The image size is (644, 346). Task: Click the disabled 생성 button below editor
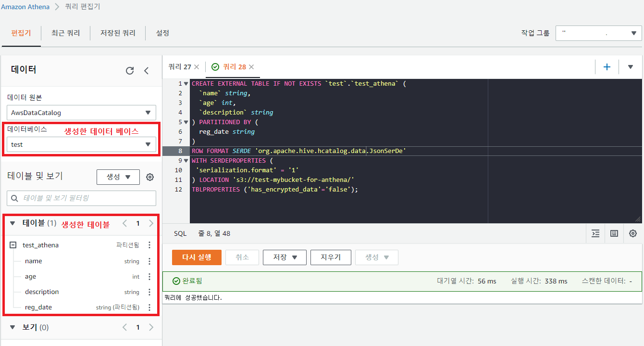[377, 257]
